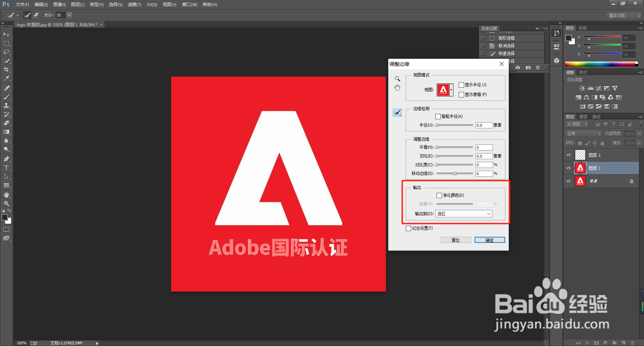Screen dimensions: 644x346
Task: Click the Zoom tool in Refine Edge dialog
Action: (x=397, y=79)
